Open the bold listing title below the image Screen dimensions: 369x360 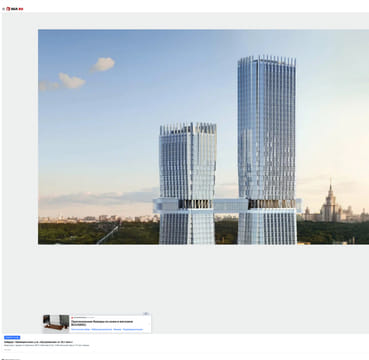[x=38, y=342]
